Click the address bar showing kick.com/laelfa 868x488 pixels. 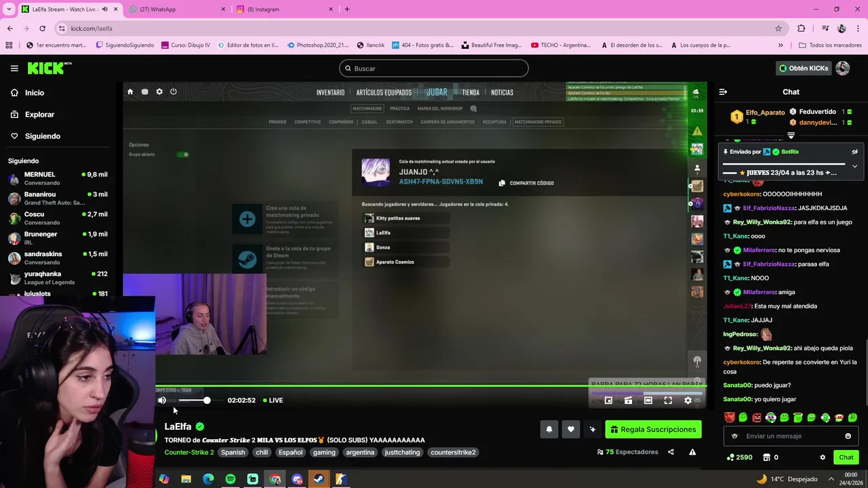click(x=420, y=28)
